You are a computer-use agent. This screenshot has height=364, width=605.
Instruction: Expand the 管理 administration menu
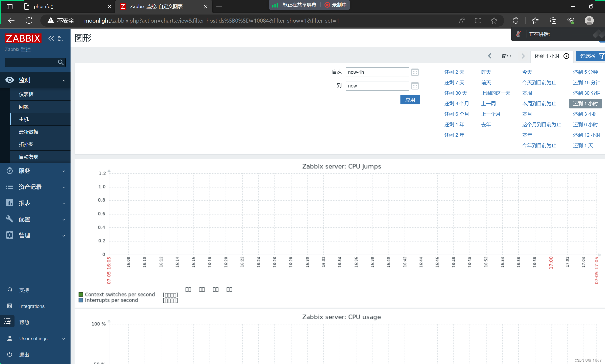point(35,235)
